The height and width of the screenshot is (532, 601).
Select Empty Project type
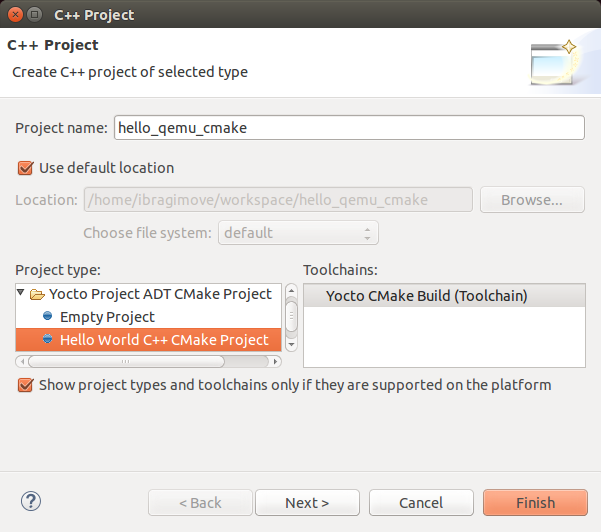point(107,317)
